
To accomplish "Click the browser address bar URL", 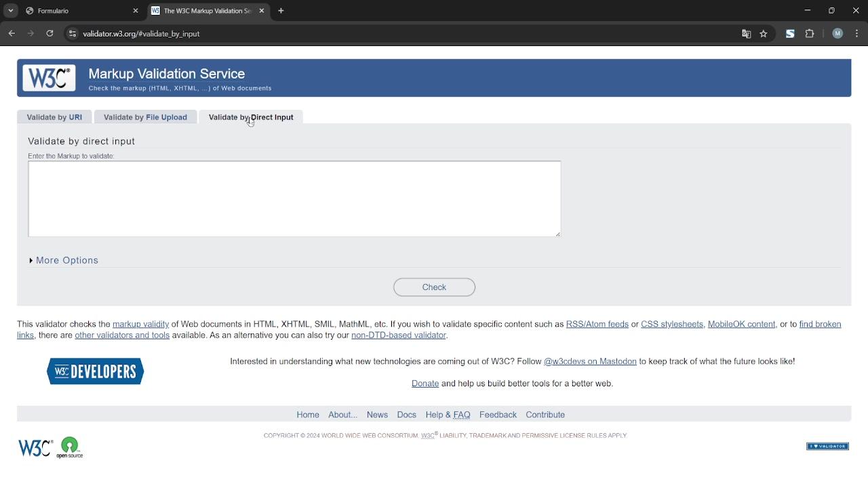I will [141, 34].
